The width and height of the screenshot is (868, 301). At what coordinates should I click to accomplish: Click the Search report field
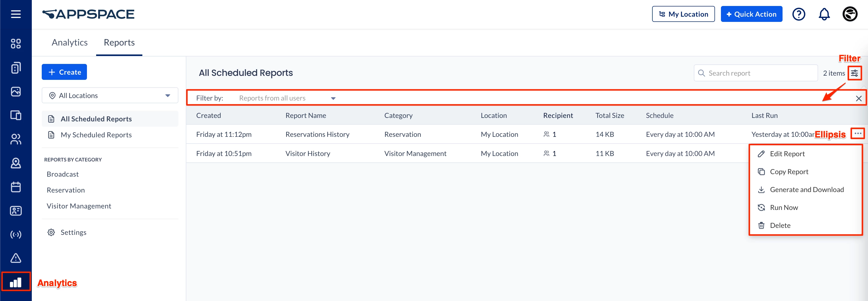755,73
